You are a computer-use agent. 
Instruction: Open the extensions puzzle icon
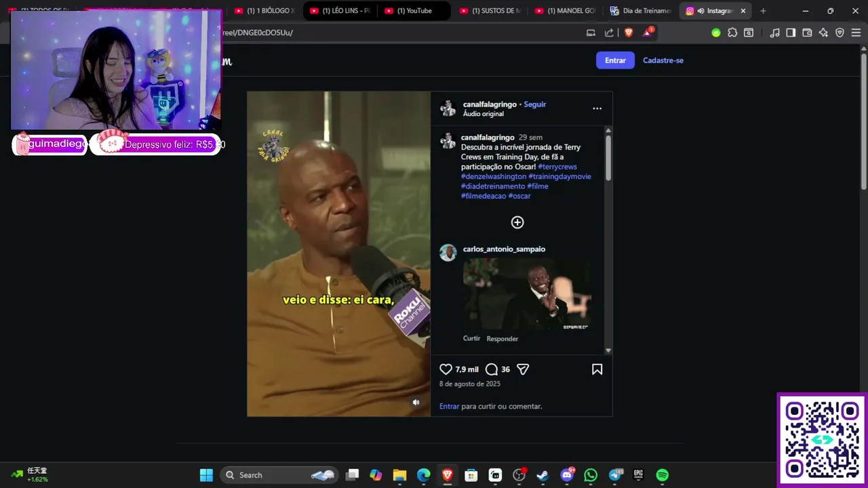click(732, 33)
